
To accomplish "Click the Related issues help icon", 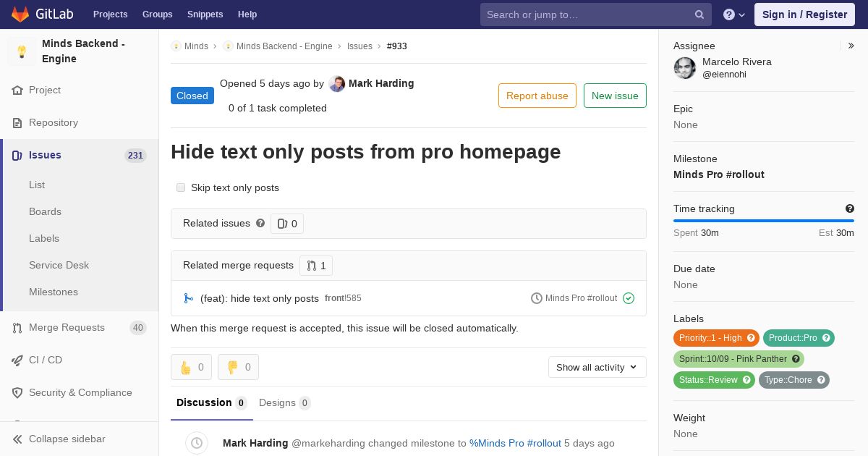I will (x=260, y=223).
